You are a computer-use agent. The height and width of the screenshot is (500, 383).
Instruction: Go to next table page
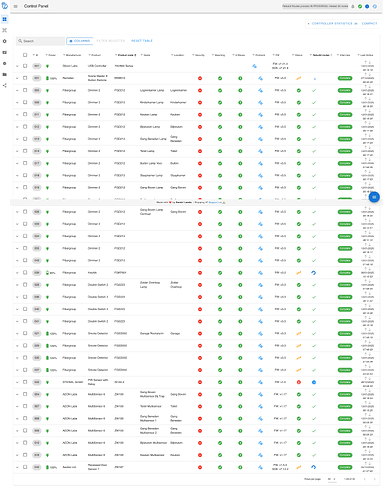point(374,479)
